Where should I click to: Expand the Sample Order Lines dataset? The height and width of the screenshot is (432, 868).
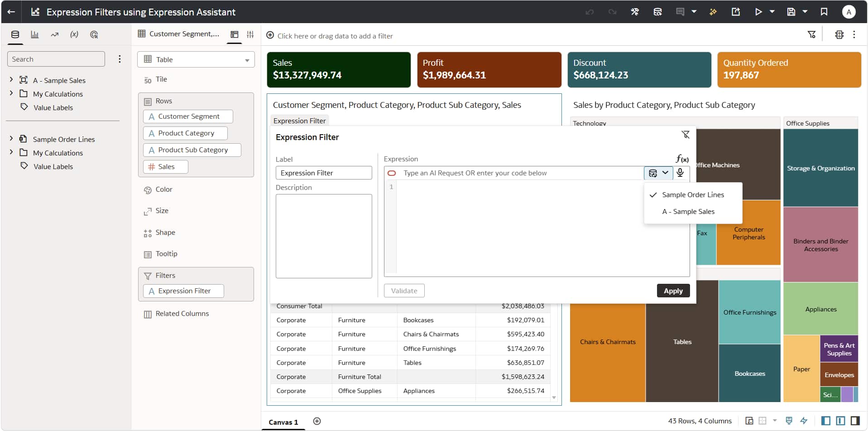11,139
